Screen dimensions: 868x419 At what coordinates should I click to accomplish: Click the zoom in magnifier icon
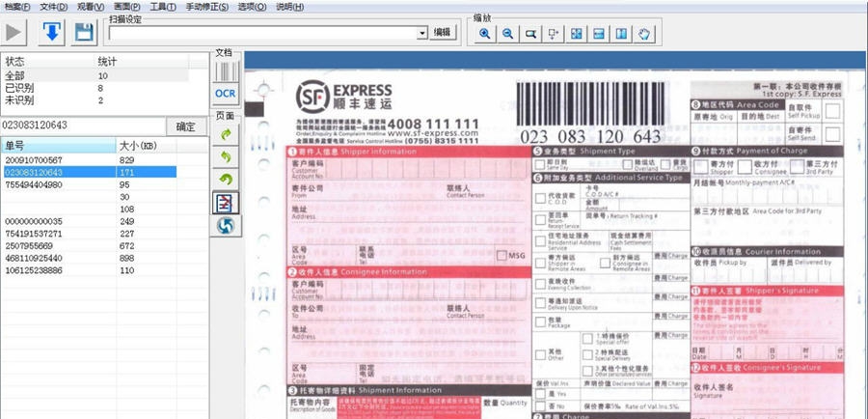485,34
